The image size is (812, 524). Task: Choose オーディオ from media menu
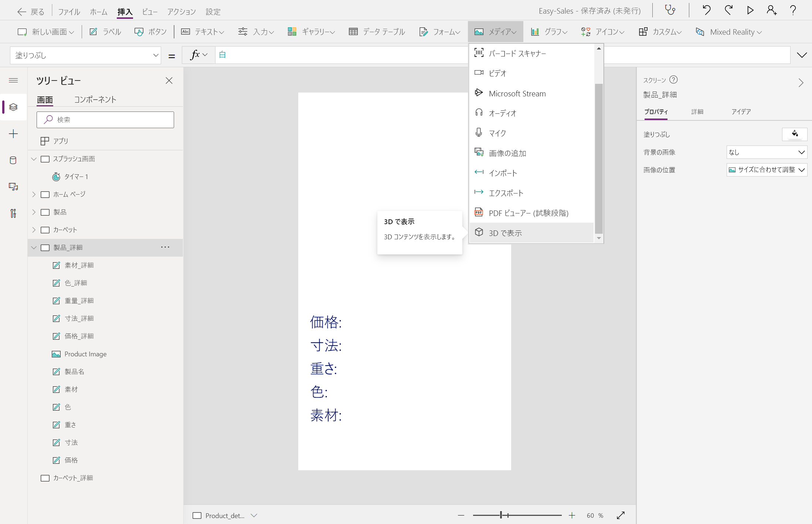531,113
